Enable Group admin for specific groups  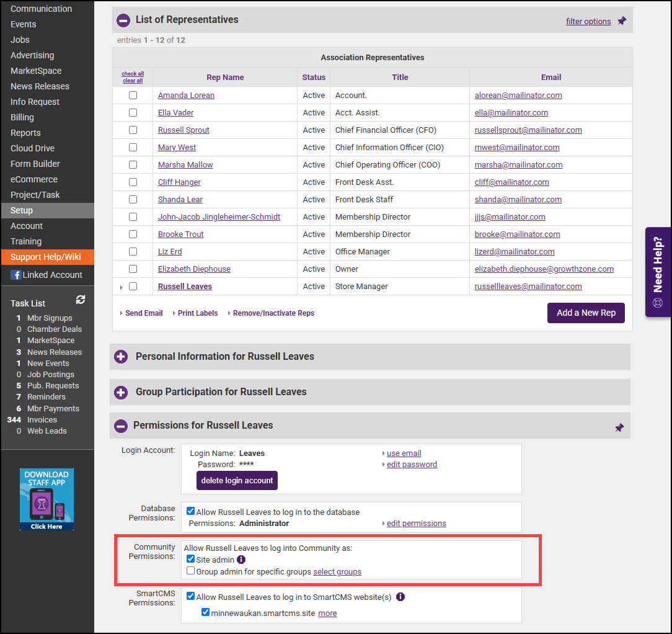point(191,571)
